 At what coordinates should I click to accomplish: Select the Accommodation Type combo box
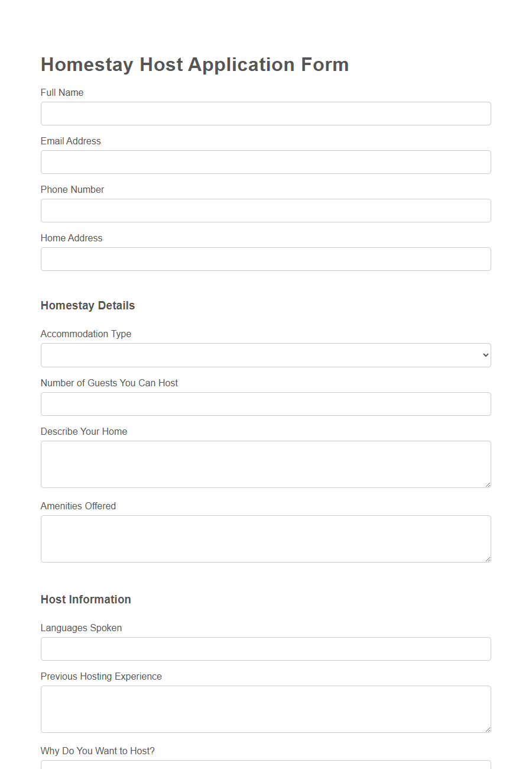click(265, 355)
